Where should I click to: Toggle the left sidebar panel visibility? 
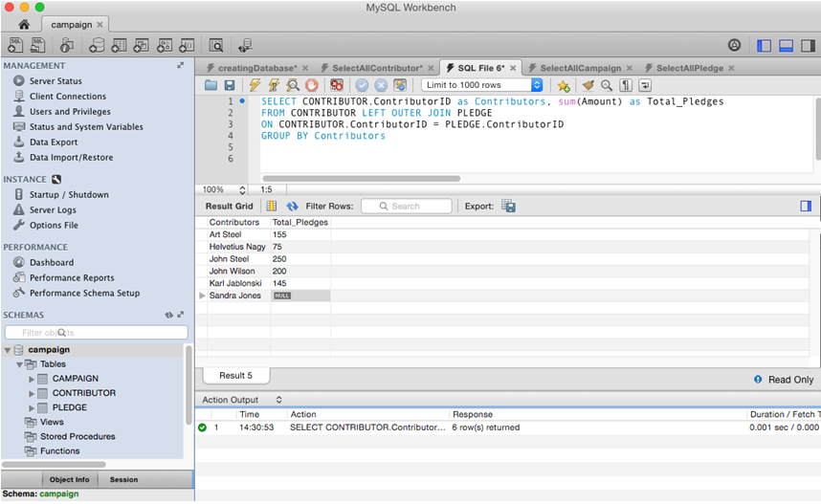tap(764, 45)
